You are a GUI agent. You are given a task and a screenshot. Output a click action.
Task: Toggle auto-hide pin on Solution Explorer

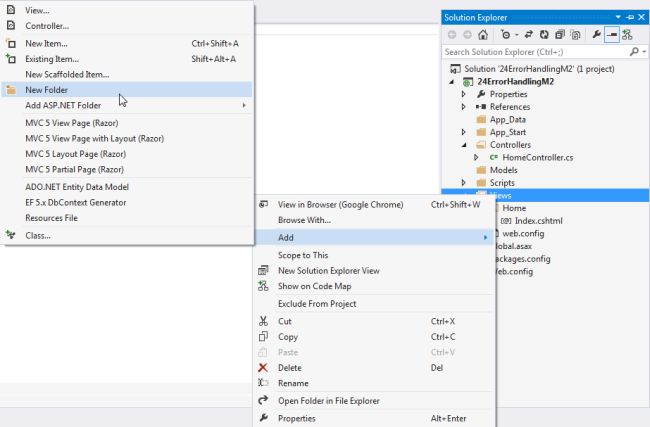(630, 17)
